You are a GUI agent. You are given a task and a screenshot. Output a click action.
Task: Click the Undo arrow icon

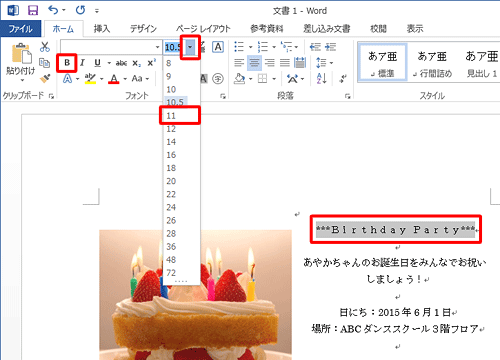(53, 10)
